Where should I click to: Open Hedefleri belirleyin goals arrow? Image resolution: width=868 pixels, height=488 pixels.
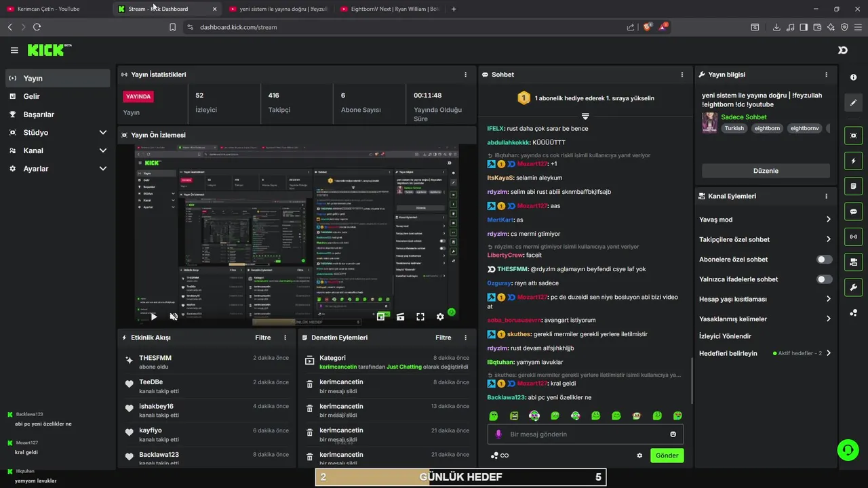point(828,353)
